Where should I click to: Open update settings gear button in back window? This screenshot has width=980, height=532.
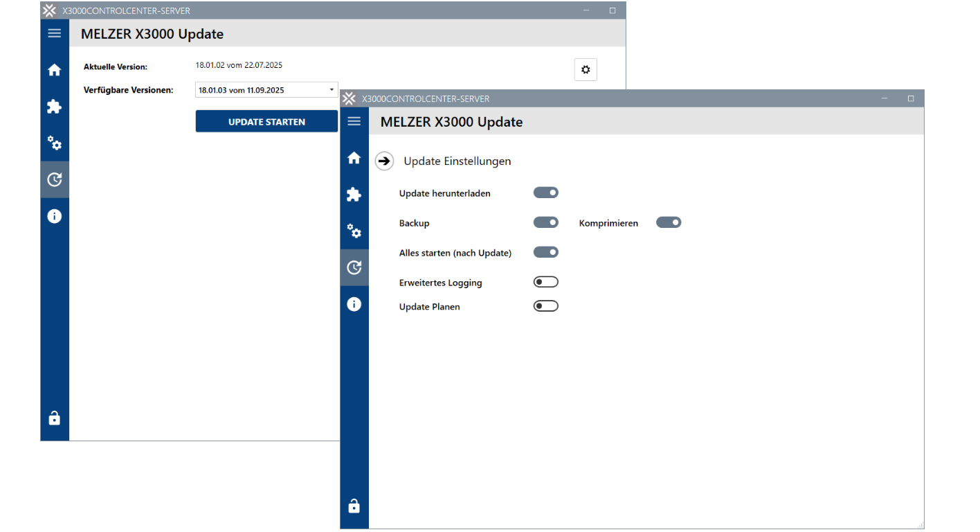[x=586, y=69]
